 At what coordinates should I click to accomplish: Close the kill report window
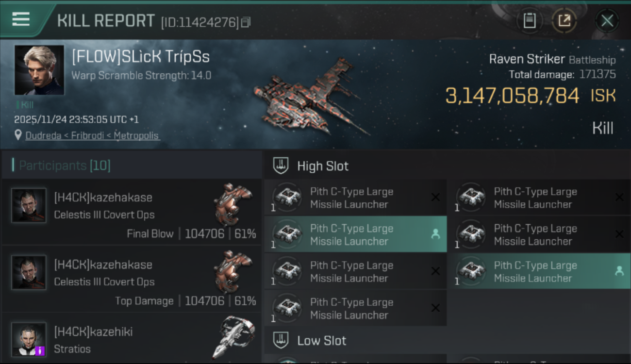click(x=607, y=21)
